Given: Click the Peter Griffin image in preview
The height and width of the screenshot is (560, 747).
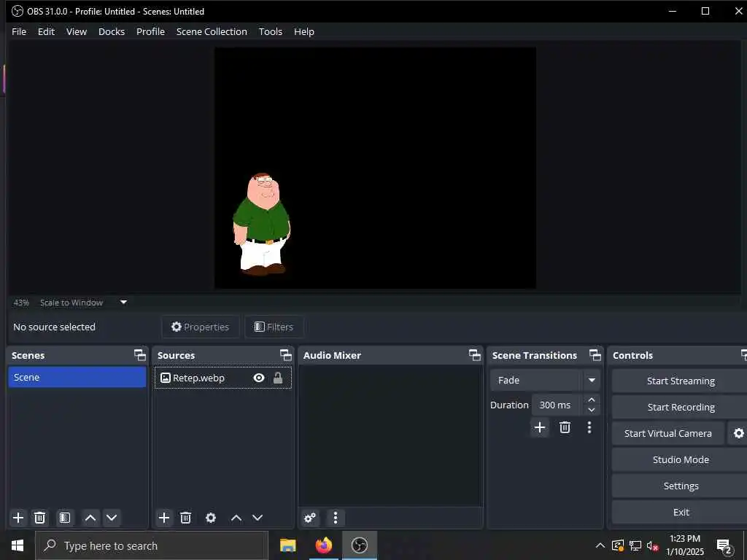Looking at the screenshot, I should click(261, 224).
